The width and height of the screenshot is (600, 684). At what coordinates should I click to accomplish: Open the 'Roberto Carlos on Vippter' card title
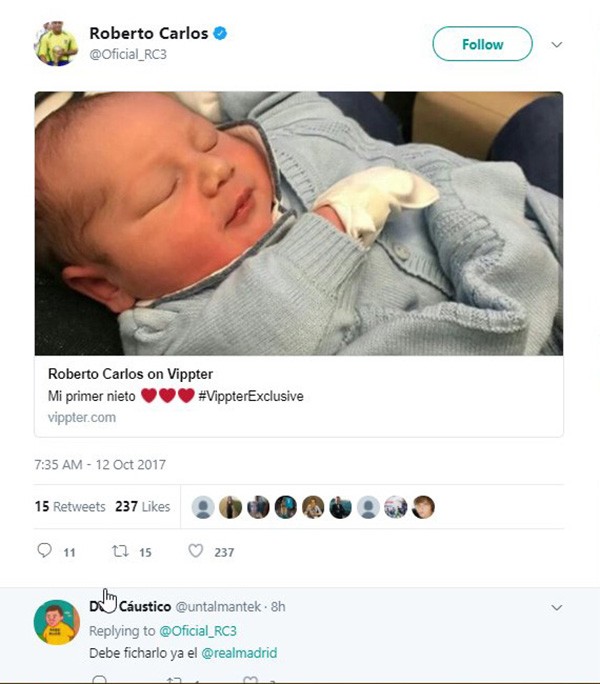130,375
